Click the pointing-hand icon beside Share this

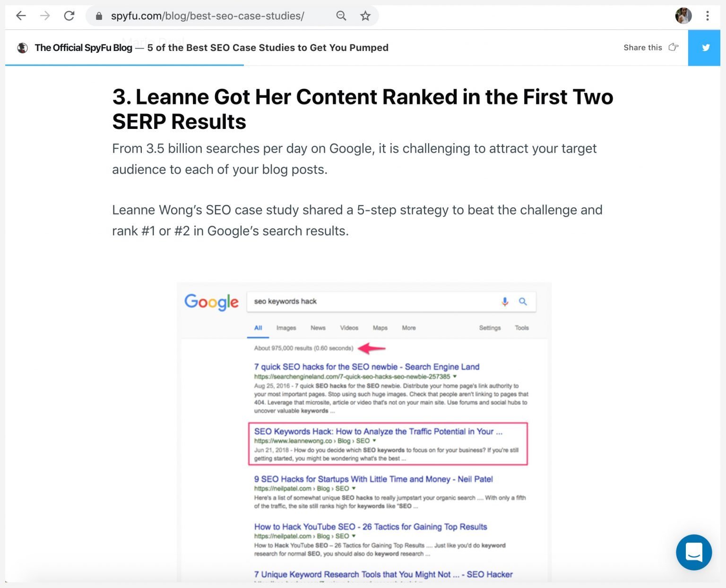click(673, 47)
